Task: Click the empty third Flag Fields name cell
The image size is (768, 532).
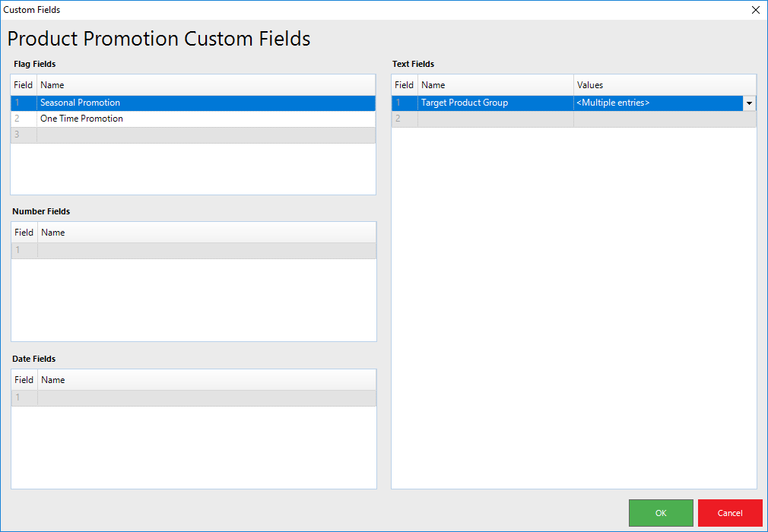Action: [x=205, y=135]
